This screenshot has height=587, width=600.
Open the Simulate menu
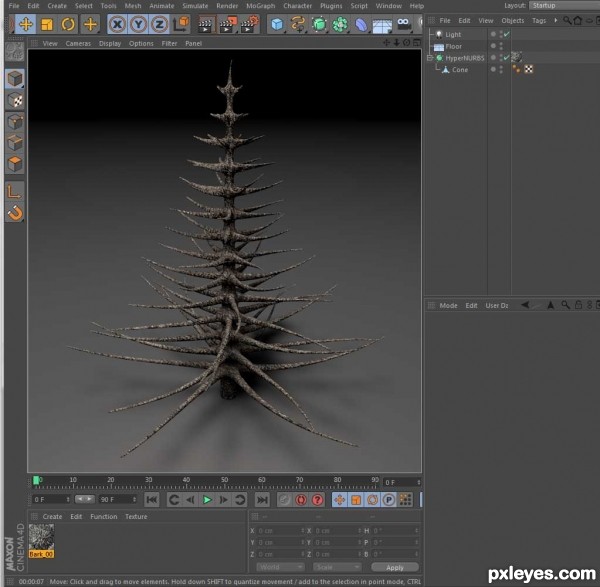[195, 6]
